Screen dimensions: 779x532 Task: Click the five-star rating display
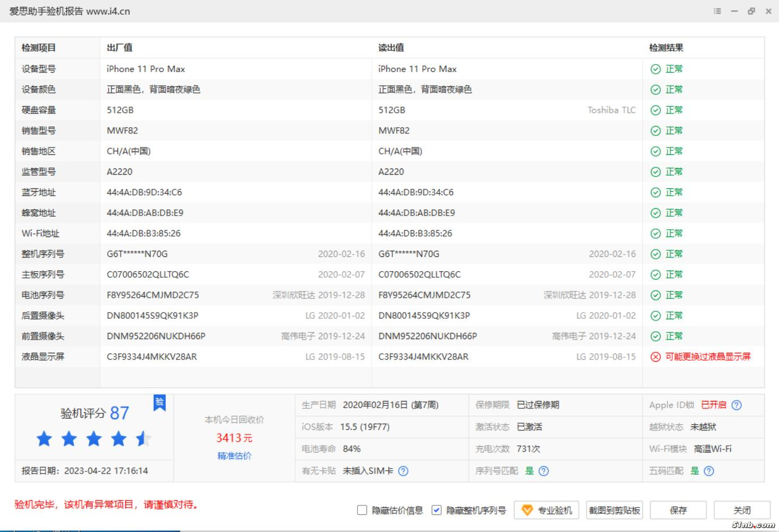coord(94,438)
